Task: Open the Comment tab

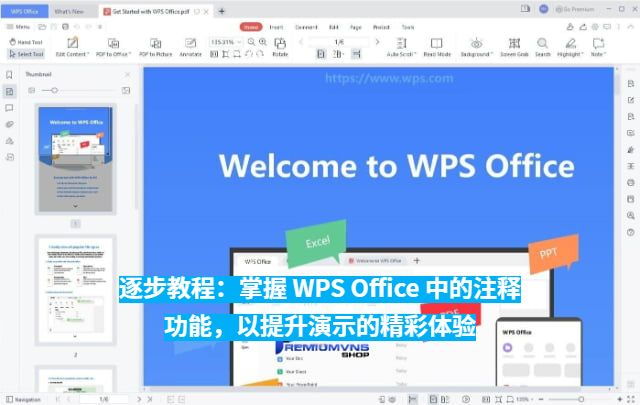Action: (306, 26)
